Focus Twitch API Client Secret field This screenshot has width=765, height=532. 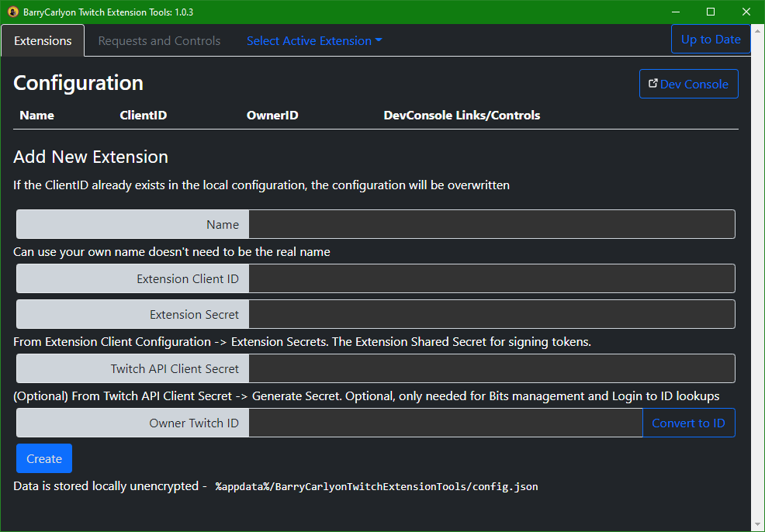[x=492, y=368]
